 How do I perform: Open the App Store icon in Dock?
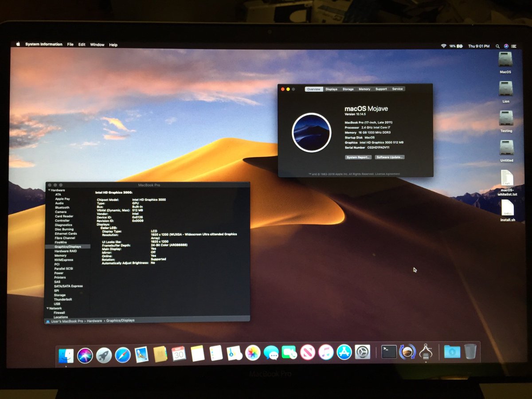click(344, 352)
